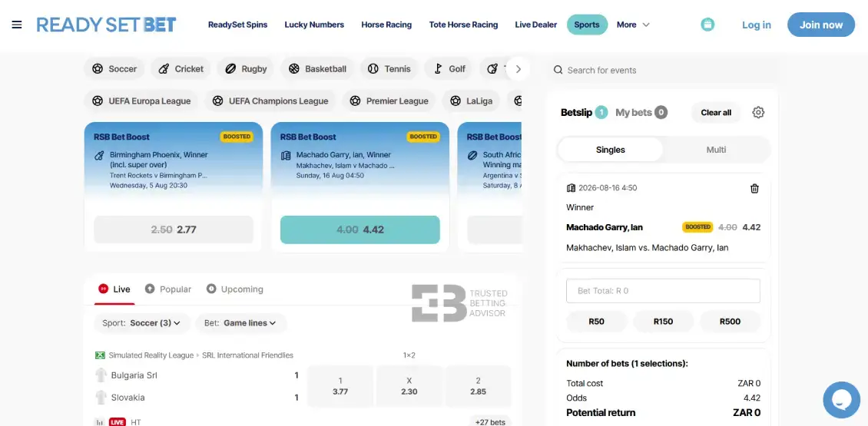Click the gift promotions icon in header

(x=707, y=25)
